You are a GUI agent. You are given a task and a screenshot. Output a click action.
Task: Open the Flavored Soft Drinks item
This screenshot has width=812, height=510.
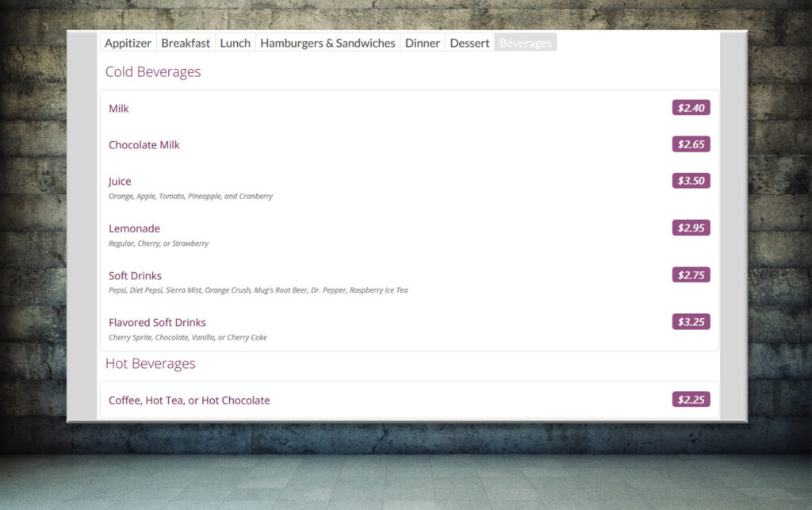(157, 323)
